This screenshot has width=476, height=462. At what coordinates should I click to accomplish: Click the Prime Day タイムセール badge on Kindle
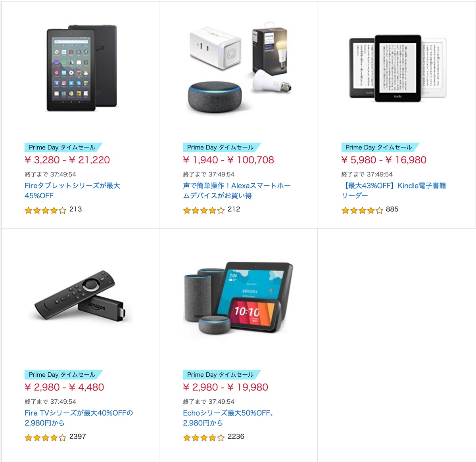pyautogui.click(x=380, y=147)
